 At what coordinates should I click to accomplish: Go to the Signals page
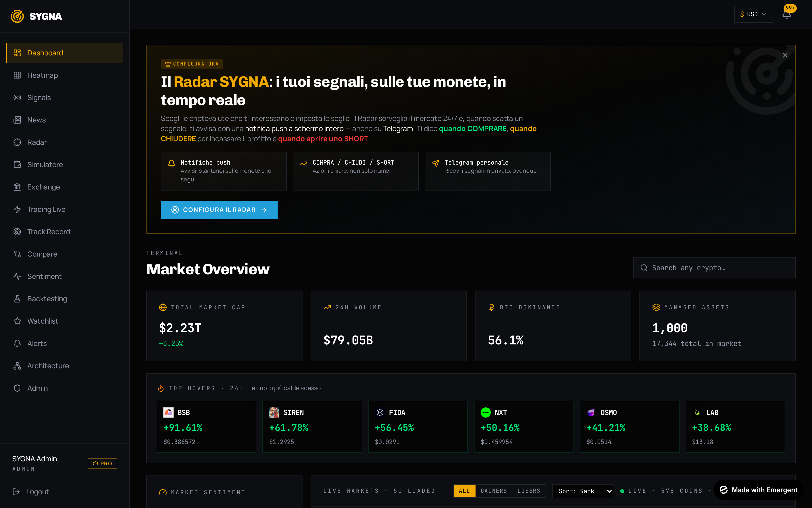point(65,98)
